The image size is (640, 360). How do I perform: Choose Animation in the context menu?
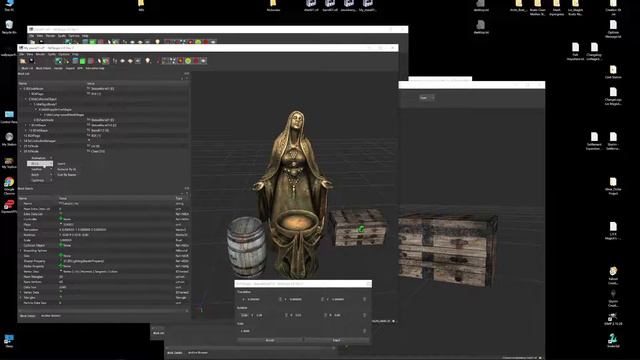pos(40,158)
